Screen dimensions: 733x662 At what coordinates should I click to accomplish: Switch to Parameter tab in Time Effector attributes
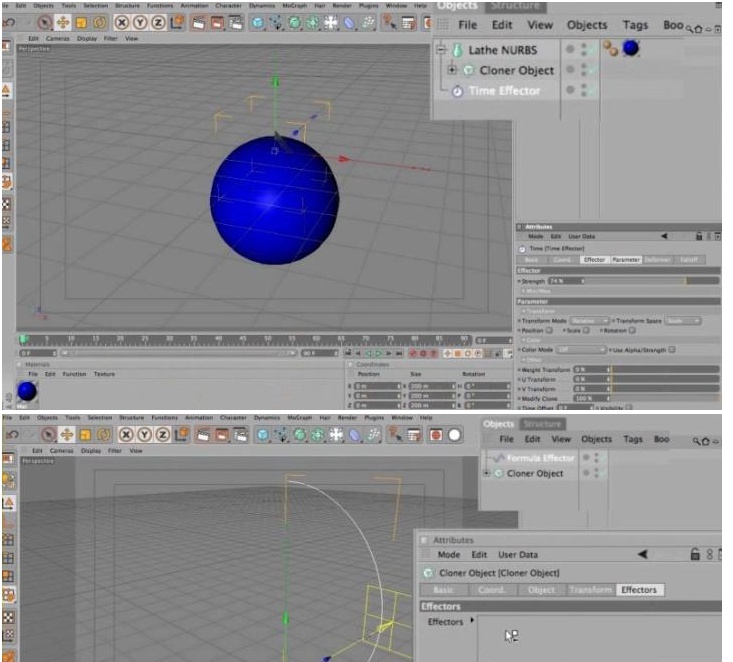(x=626, y=260)
